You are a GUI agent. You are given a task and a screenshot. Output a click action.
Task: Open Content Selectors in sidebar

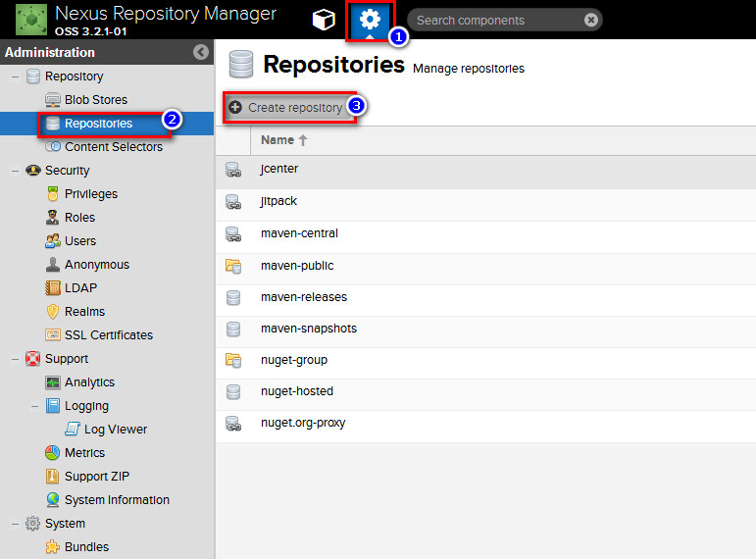point(114,147)
